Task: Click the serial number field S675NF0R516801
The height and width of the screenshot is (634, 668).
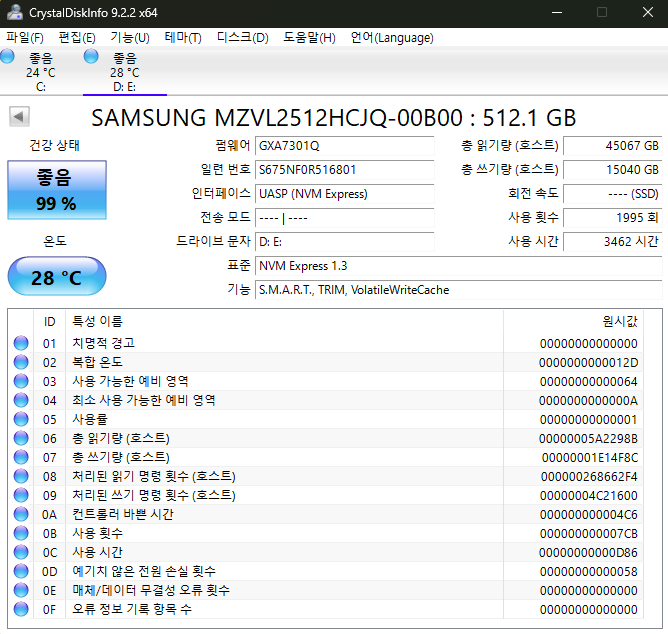Action: (345, 170)
